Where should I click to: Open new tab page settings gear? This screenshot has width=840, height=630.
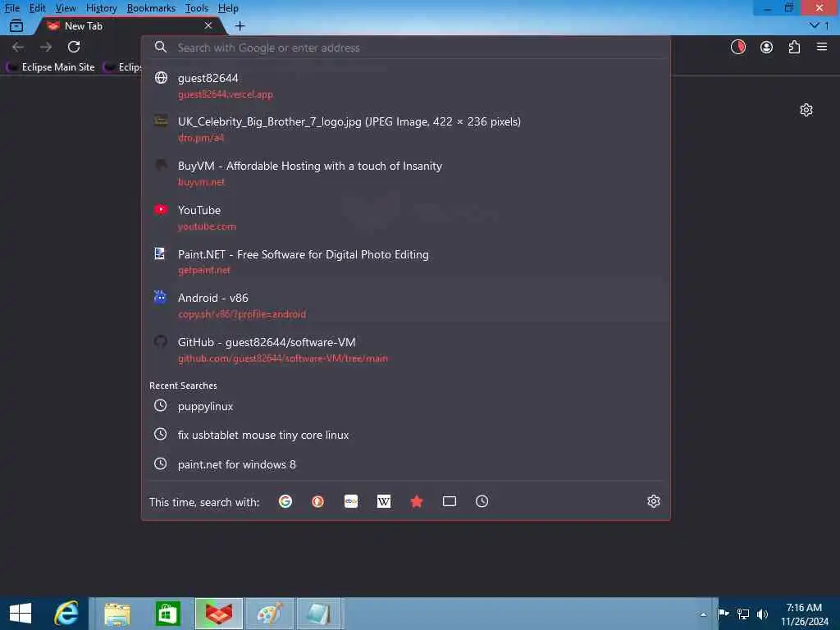[x=806, y=110]
